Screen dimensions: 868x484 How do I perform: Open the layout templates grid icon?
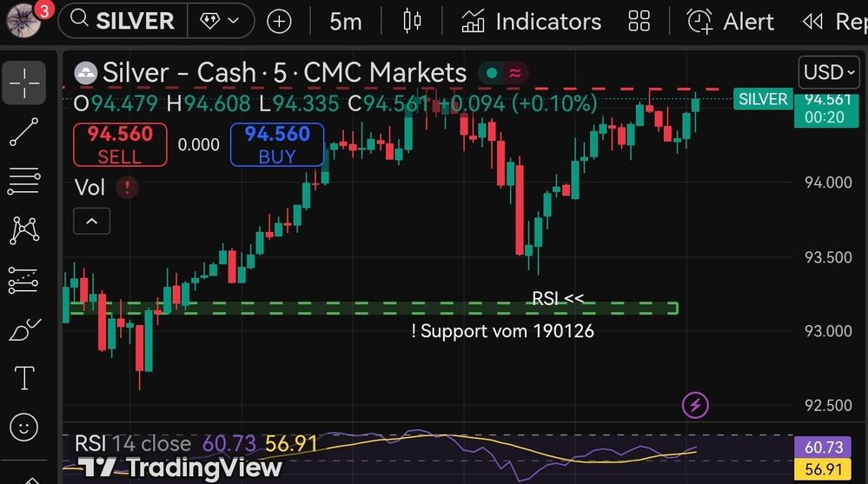[639, 22]
